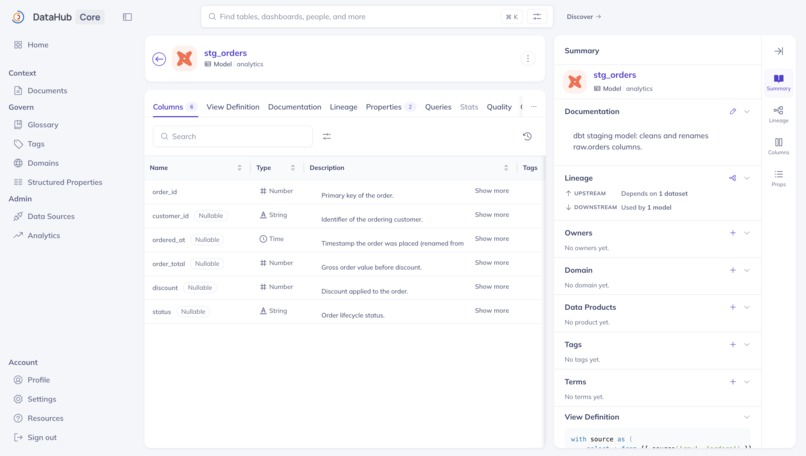806x456 pixels.
Task: Open the three-dot menu for stg_orders
Action: [528, 59]
